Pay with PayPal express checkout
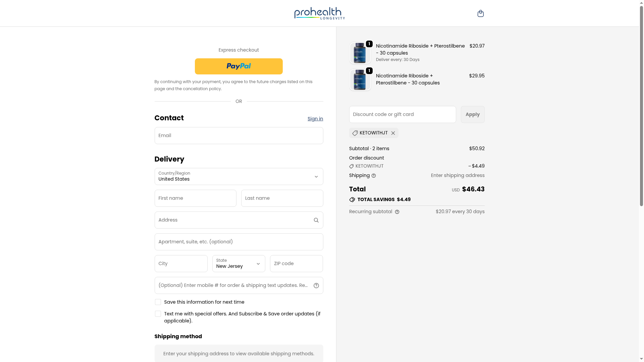Image resolution: width=644 pixels, height=362 pixels. click(238, 66)
